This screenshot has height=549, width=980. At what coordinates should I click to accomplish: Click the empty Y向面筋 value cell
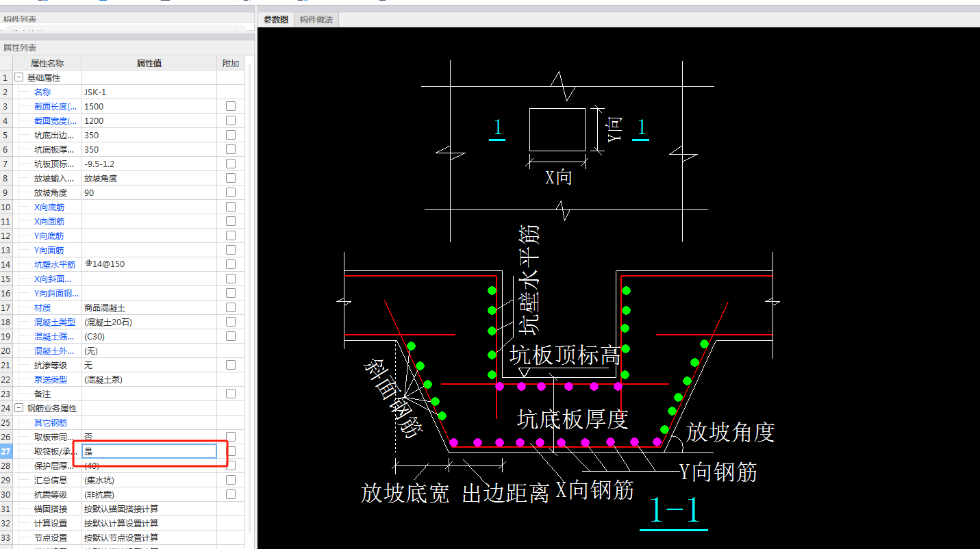(x=149, y=250)
